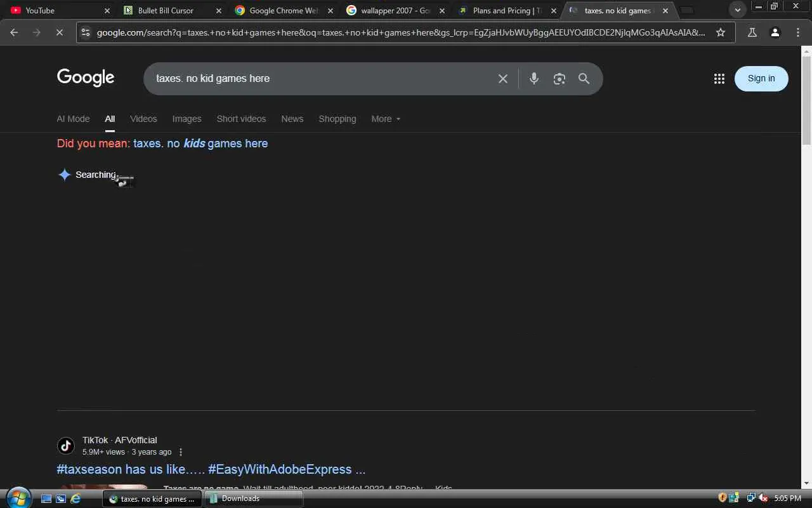Stop loading the current page

pos(59,32)
